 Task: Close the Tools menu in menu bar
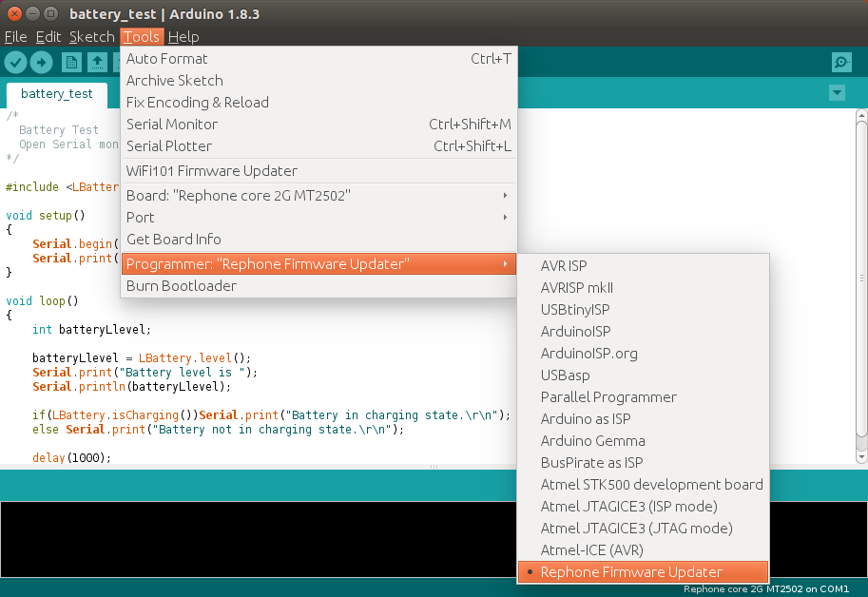click(x=142, y=36)
